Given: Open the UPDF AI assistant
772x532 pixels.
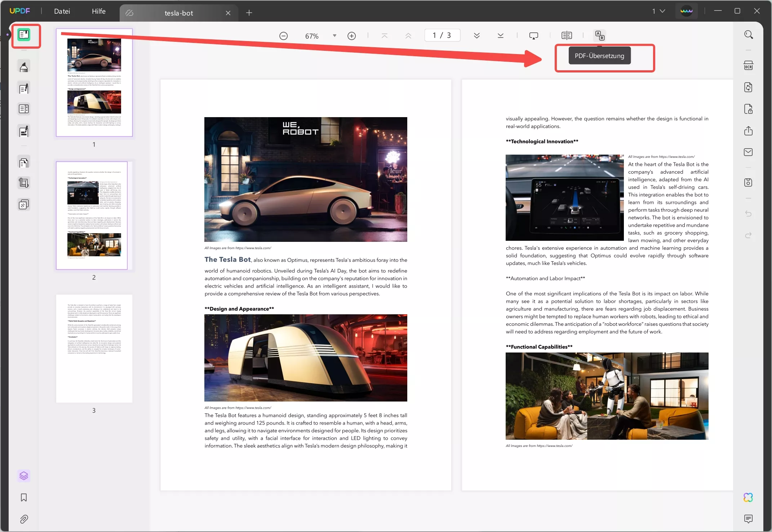Looking at the screenshot, I should (749, 498).
